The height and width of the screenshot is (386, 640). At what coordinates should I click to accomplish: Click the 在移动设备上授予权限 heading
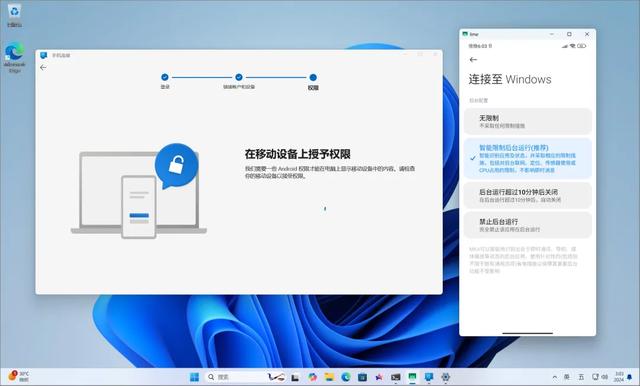[298, 154]
